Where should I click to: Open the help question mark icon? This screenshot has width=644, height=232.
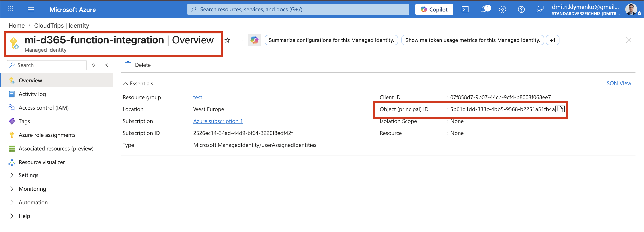click(x=521, y=10)
